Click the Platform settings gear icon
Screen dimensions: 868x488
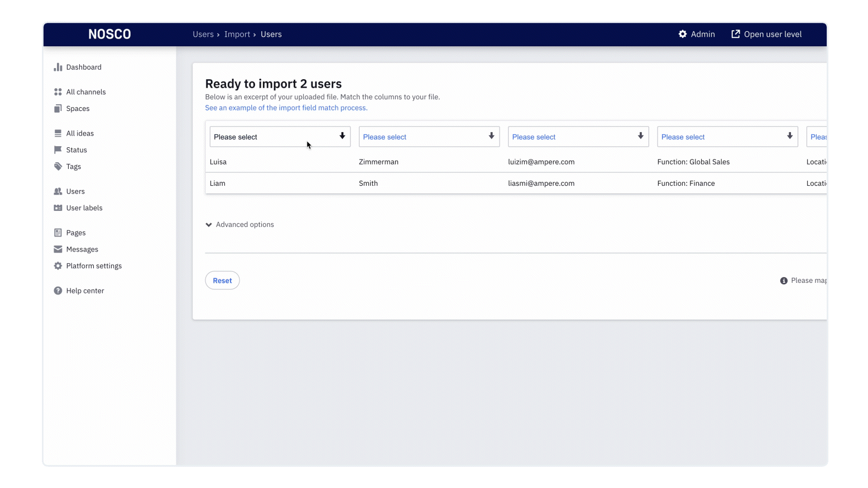pos(58,266)
